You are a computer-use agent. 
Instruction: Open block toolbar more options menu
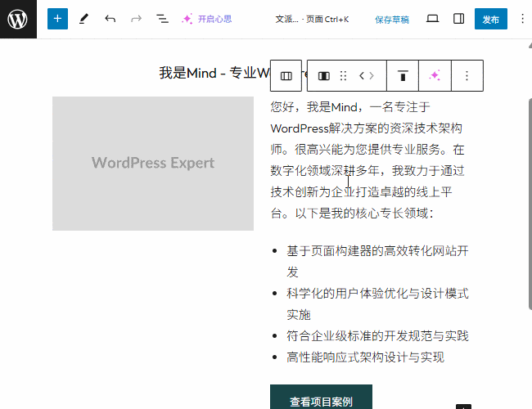point(467,76)
